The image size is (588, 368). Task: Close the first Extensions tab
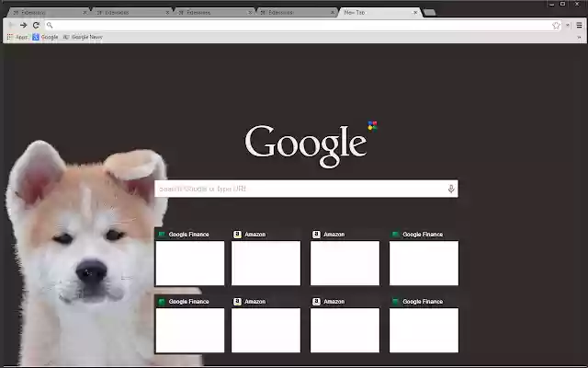point(85,12)
